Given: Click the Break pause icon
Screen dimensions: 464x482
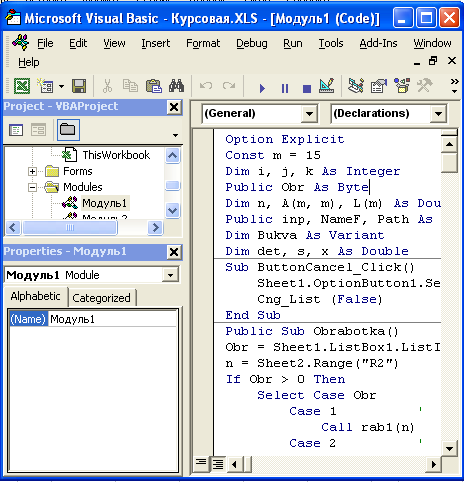Looking at the screenshot, I should [285, 88].
